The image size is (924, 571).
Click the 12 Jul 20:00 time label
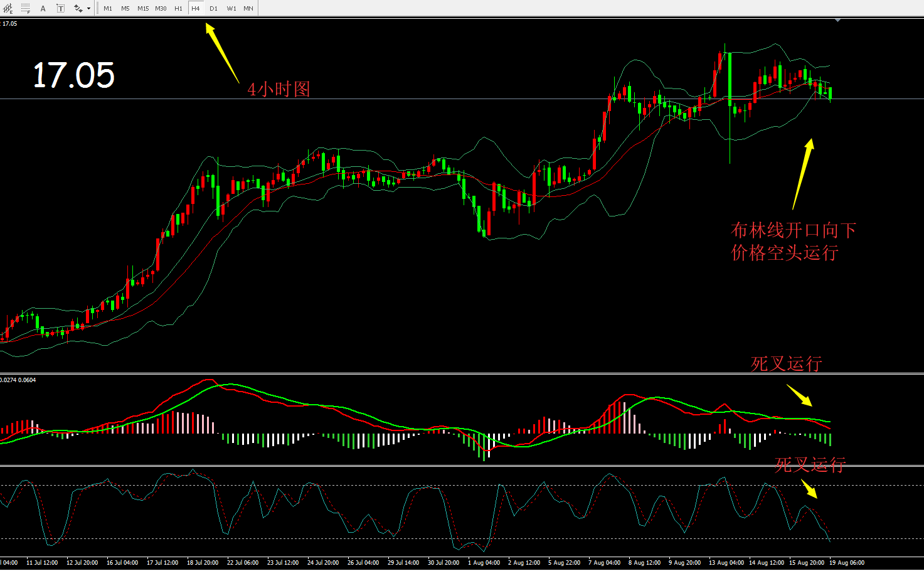click(82, 563)
